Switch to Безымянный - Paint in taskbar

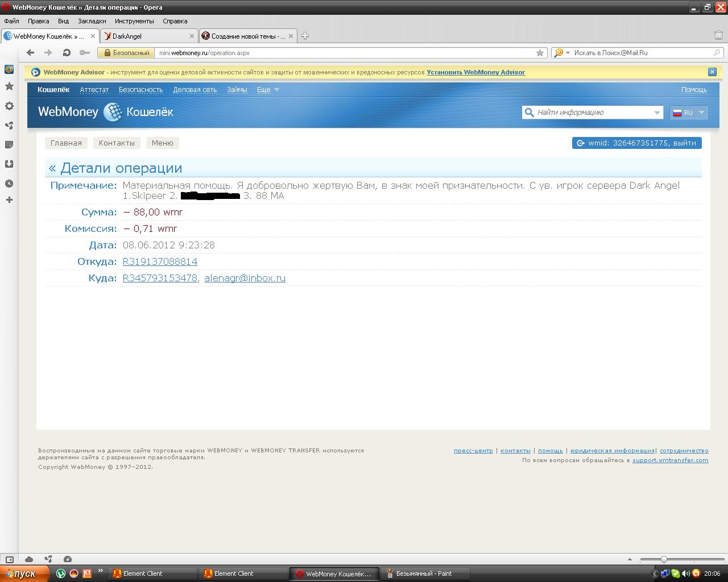point(425,573)
